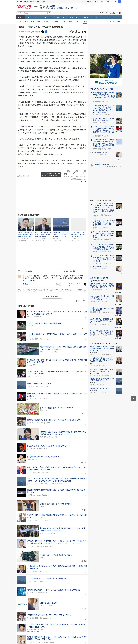Image resolution: width=138 pixels, height=644 pixels.
Task: Click the Yahoo! JAPAN News logo
Action: 27,7
